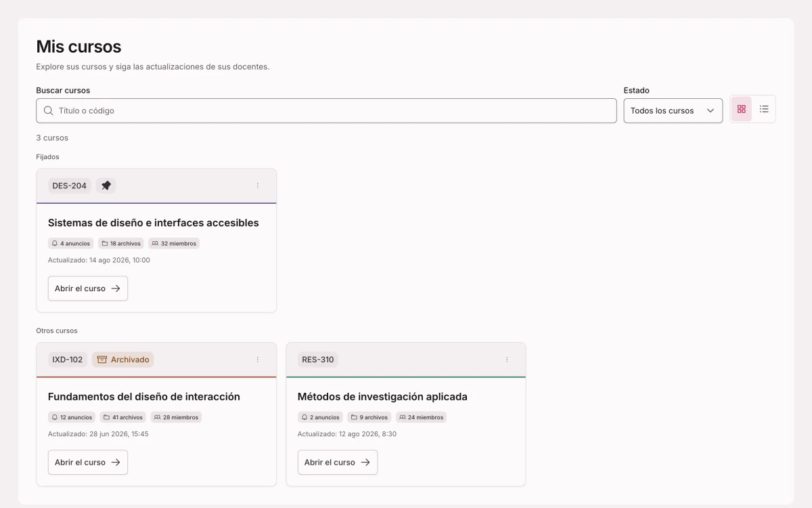Click the '18 archivos' chip

point(121,243)
